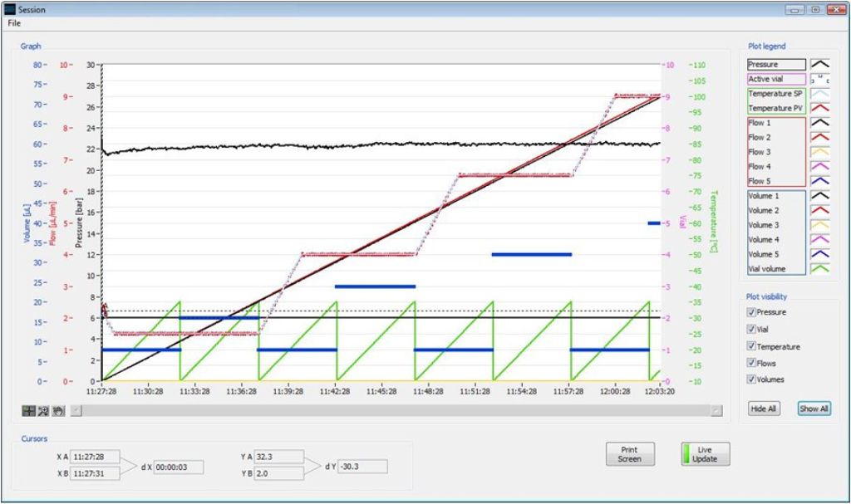This screenshot has height=504, width=851.
Task: Click the X A cursor time field
Action: click(96, 456)
